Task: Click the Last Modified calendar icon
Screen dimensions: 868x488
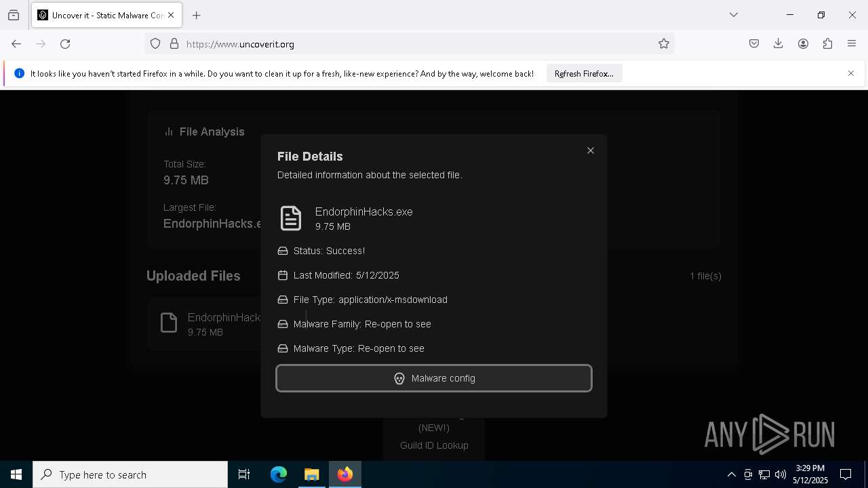Action: [283, 275]
